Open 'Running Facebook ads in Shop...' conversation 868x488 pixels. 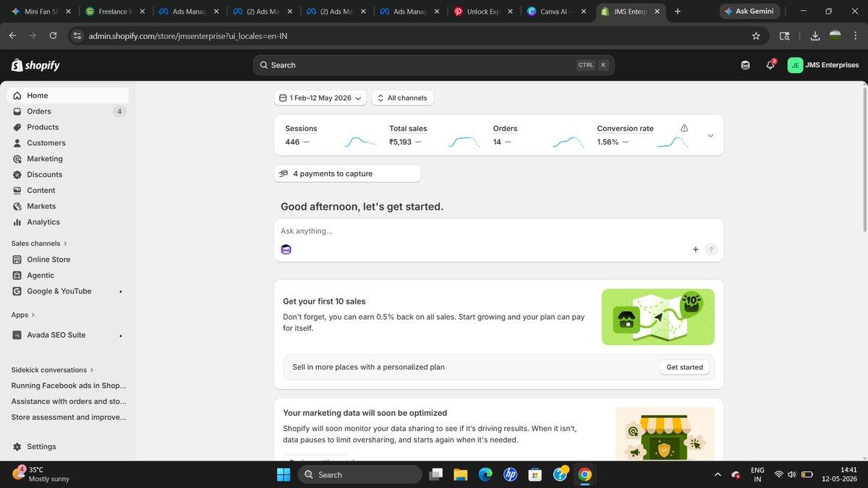pos(68,386)
